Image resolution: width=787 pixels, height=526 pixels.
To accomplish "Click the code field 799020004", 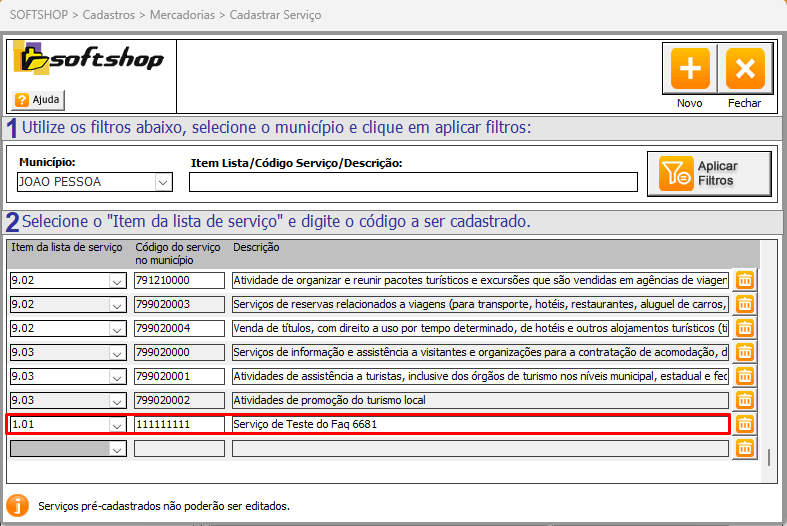I will tap(179, 329).
